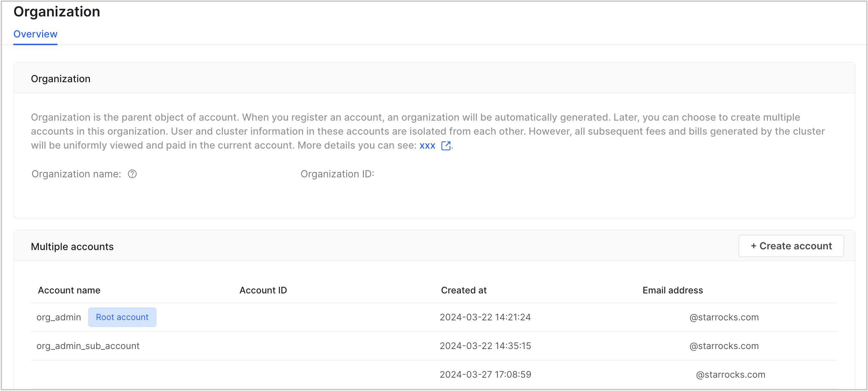Click the 2024-03-22 14:35:15 creation timestamp
The height and width of the screenshot is (391, 868).
[x=485, y=346]
